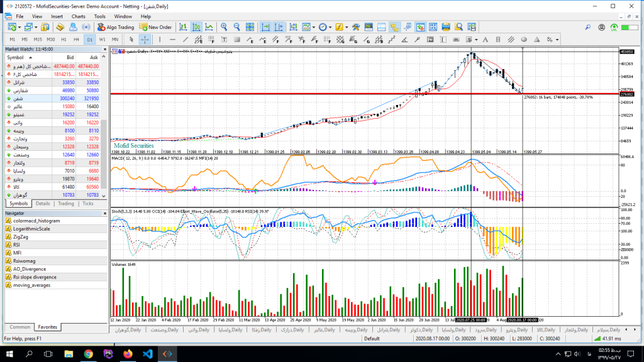The height and width of the screenshot is (362, 644).
Task: Switch timeframe to H4
Action: (x=76, y=40)
